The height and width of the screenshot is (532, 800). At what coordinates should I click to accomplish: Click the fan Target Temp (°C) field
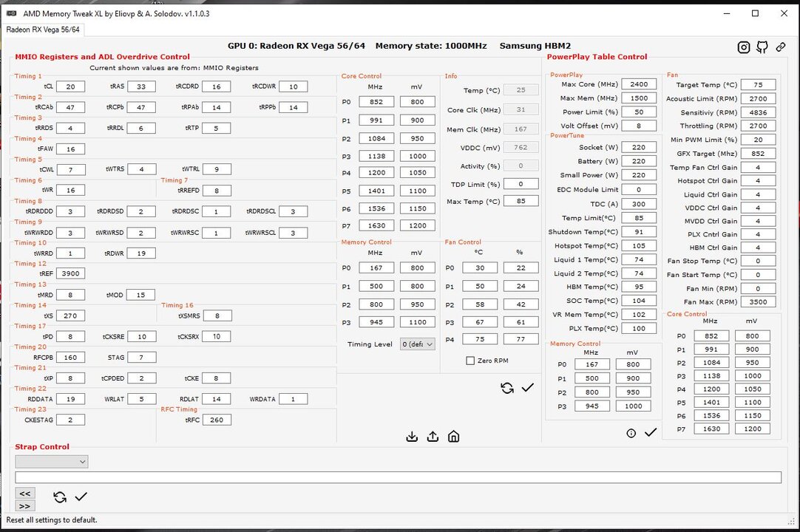tap(758, 85)
